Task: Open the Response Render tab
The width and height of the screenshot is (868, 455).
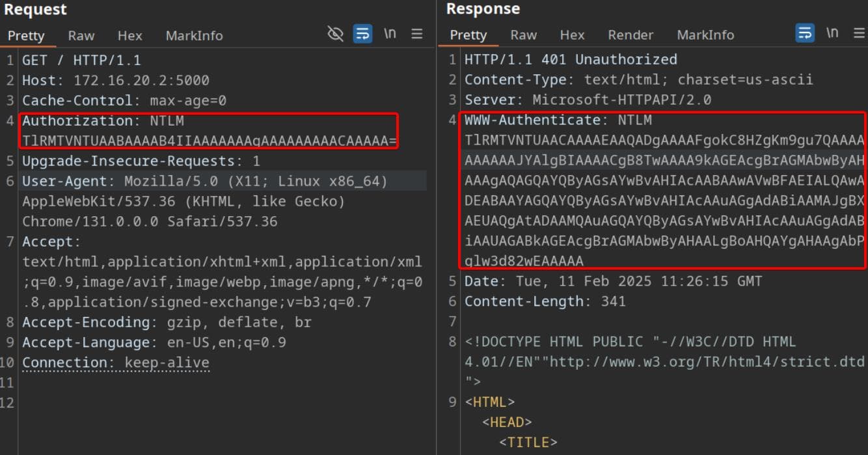Action: [630, 35]
